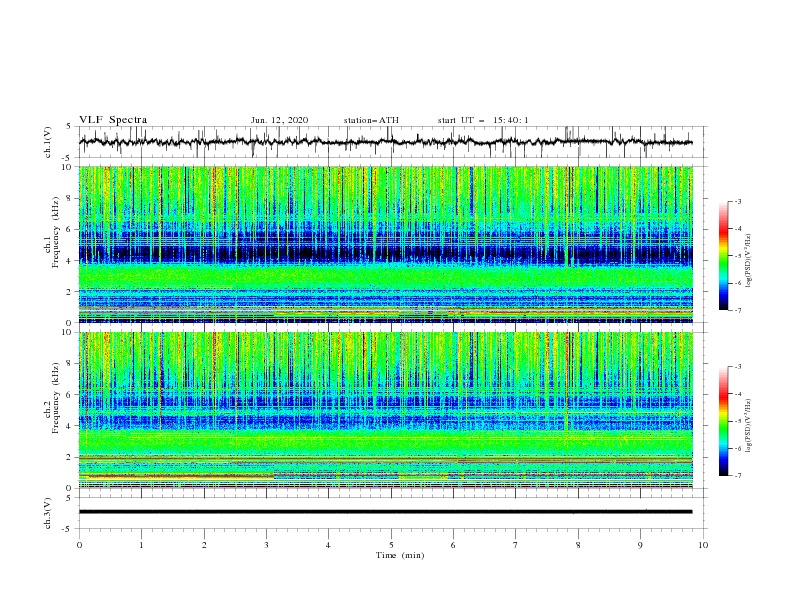Select the "start UT = 15:40:1" text
Screen dimensions: 792x612
[x=483, y=120]
